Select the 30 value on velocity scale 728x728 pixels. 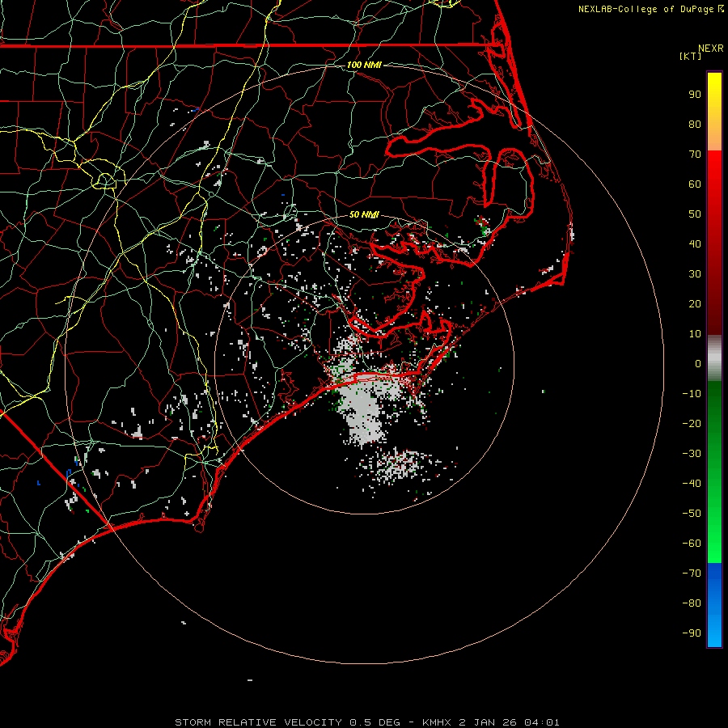(695, 274)
